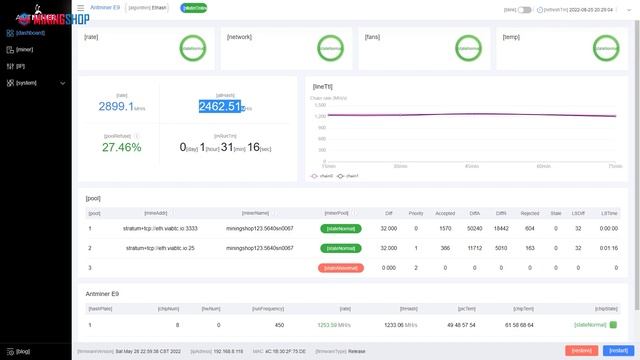Click the IP settings icon in the sidebar
640x360 pixels.
10,66
